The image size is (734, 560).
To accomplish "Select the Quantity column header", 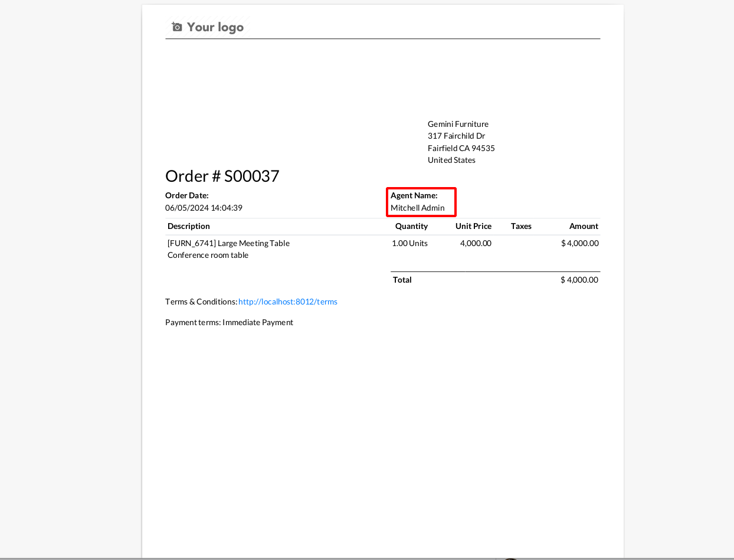I will pos(411,226).
